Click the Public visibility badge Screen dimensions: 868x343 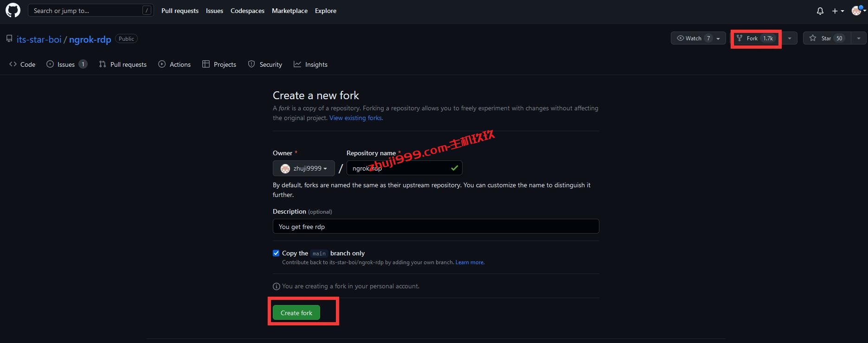[x=126, y=39]
